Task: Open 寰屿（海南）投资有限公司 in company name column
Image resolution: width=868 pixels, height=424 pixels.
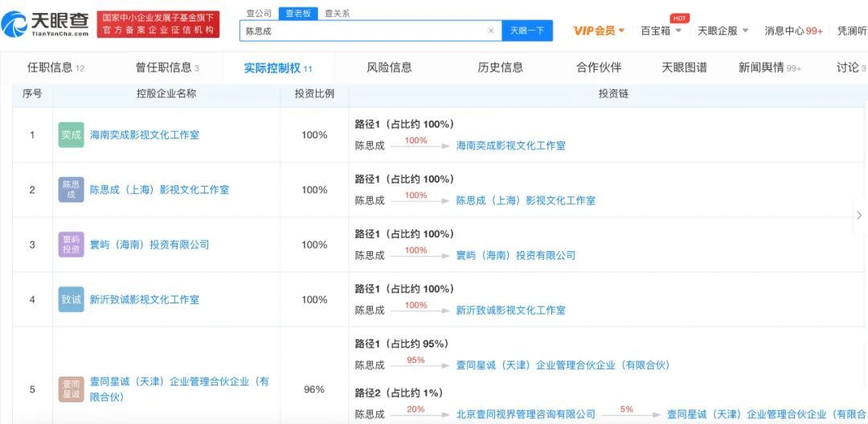Action: click(x=149, y=245)
